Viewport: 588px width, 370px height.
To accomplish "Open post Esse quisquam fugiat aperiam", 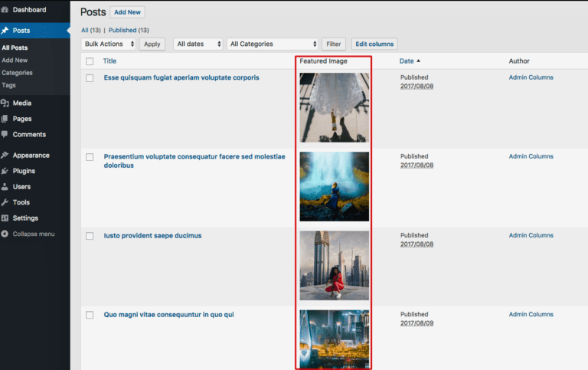I will 181,77.
